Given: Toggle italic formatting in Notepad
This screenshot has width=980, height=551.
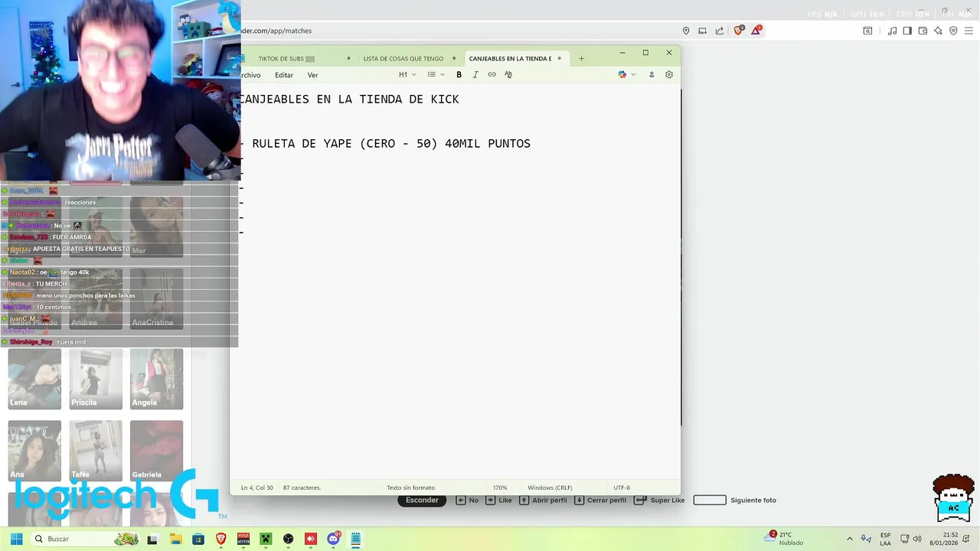Looking at the screenshot, I should (x=475, y=75).
